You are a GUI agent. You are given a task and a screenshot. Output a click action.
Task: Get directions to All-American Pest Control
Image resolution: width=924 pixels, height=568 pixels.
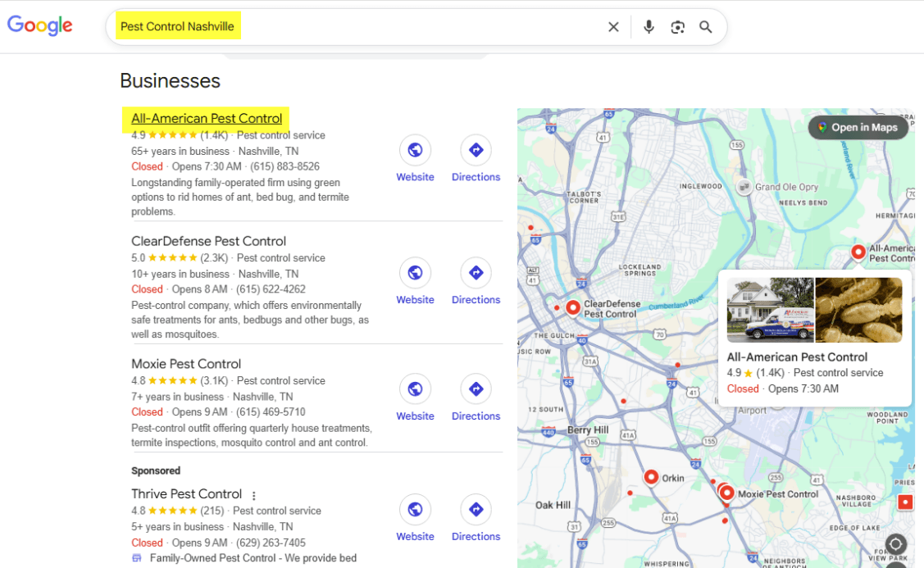[x=476, y=150]
